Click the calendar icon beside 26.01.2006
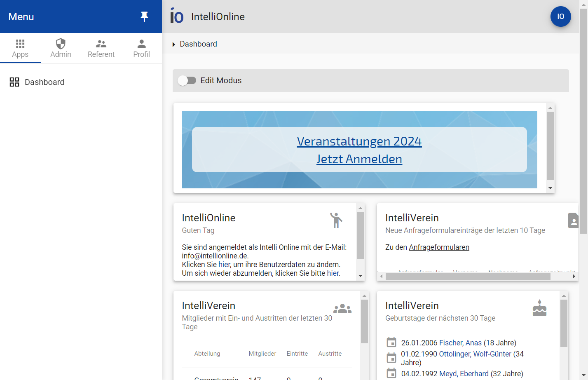This screenshot has height=380, width=588. click(391, 342)
